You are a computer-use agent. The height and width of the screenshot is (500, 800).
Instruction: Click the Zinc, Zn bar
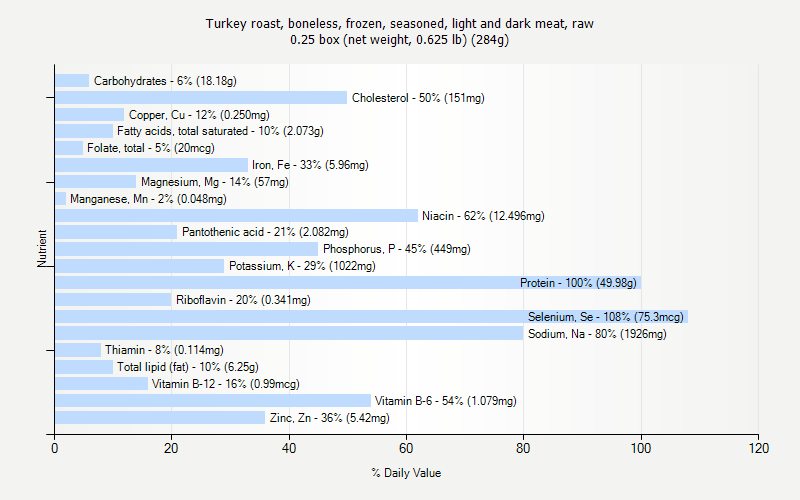click(x=160, y=418)
